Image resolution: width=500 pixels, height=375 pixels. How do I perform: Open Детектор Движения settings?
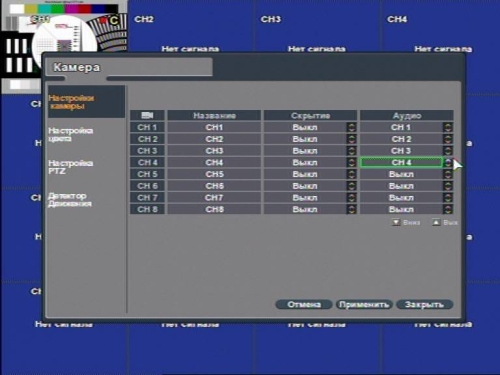tap(70, 200)
